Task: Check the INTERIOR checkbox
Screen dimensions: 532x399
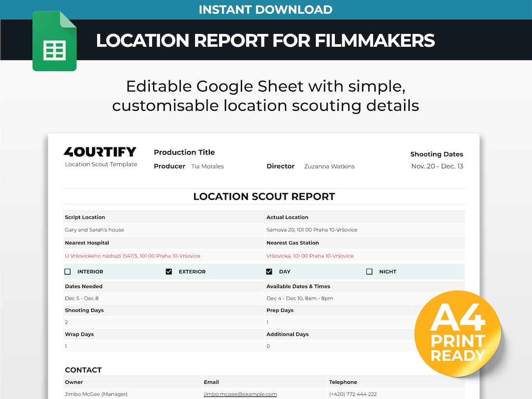Action: pyautogui.click(x=67, y=271)
